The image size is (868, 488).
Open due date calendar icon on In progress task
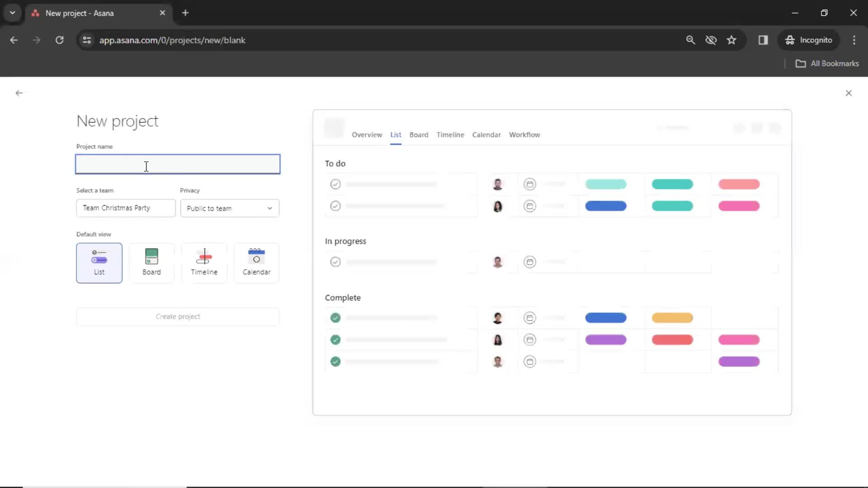[x=530, y=262]
